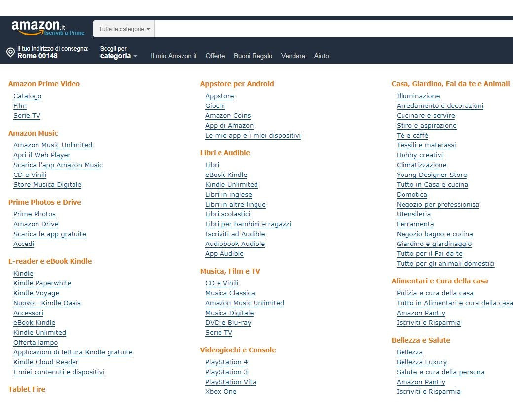This screenshot has height=420, width=513.
Task: Open Kindle Voyage link
Action: [37, 293]
